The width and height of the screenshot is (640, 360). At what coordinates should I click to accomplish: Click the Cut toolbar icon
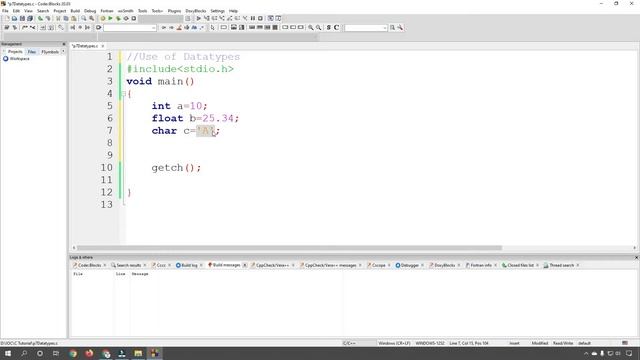pyautogui.click(x=58, y=18)
